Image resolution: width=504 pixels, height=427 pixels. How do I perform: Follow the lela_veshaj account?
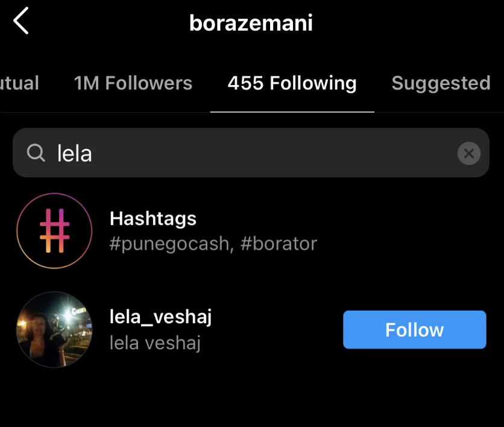tap(414, 330)
